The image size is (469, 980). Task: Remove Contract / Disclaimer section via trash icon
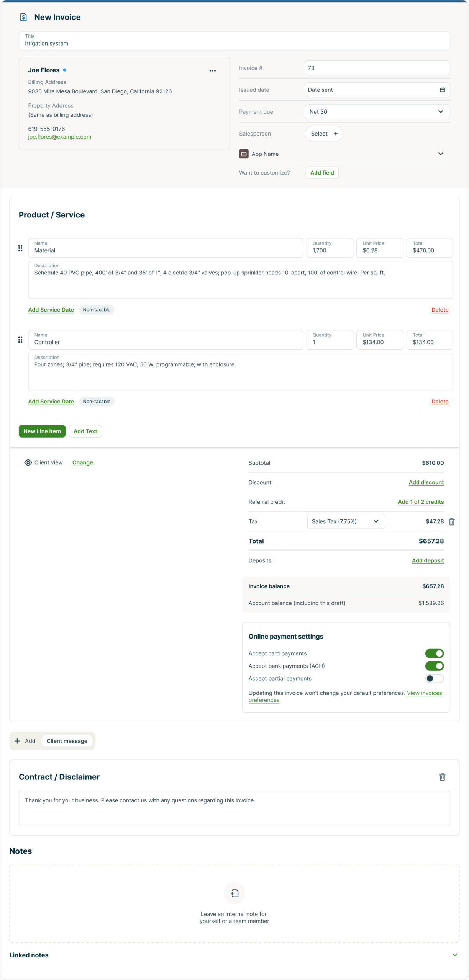point(442,777)
